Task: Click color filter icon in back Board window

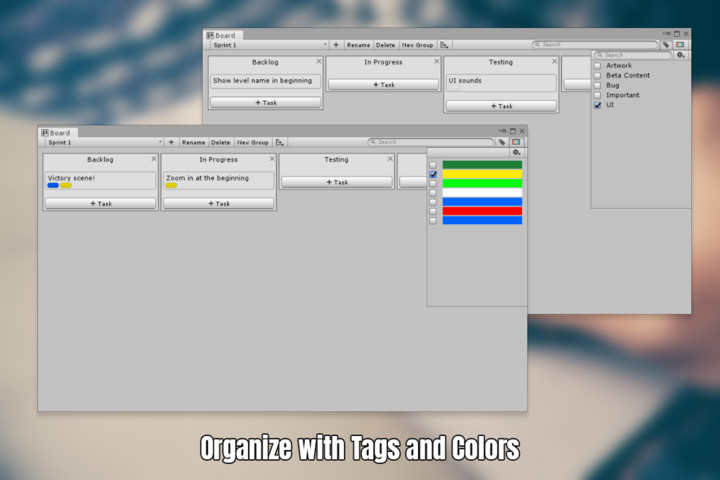Action: 680,45
